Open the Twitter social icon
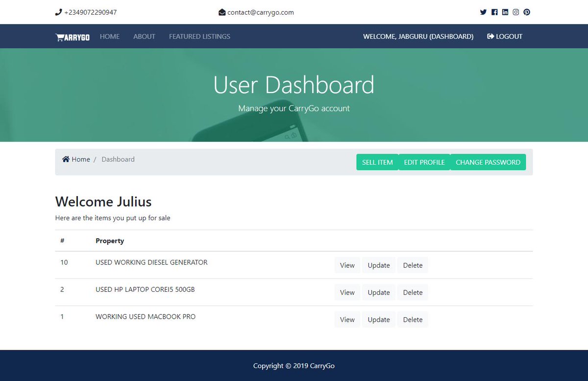The image size is (588, 381). pyautogui.click(x=483, y=12)
